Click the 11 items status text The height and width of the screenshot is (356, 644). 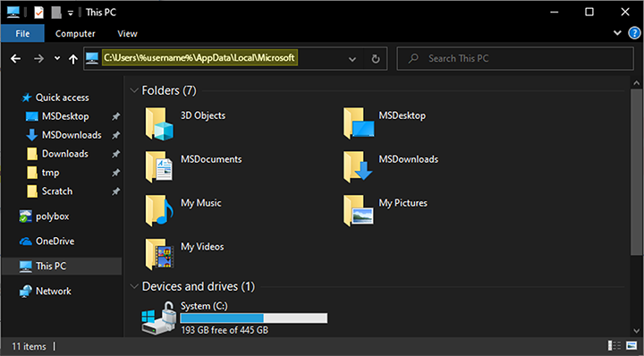29,346
